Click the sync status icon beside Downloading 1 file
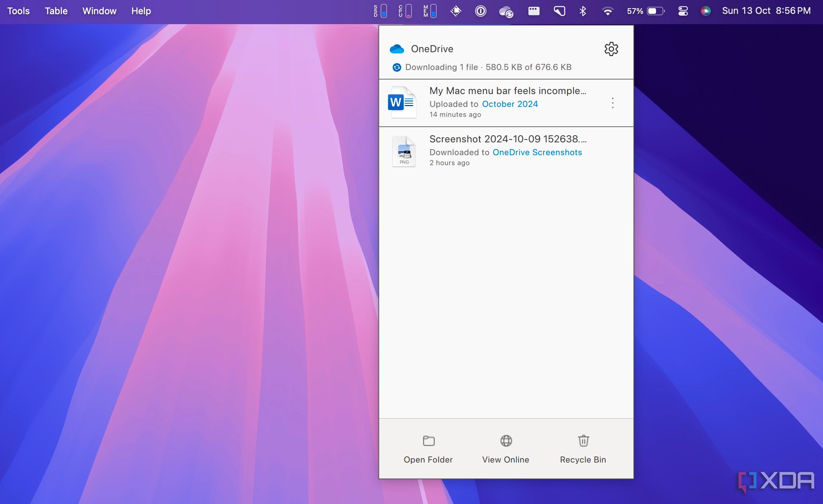Viewport: 823px width, 504px height. coord(397,67)
